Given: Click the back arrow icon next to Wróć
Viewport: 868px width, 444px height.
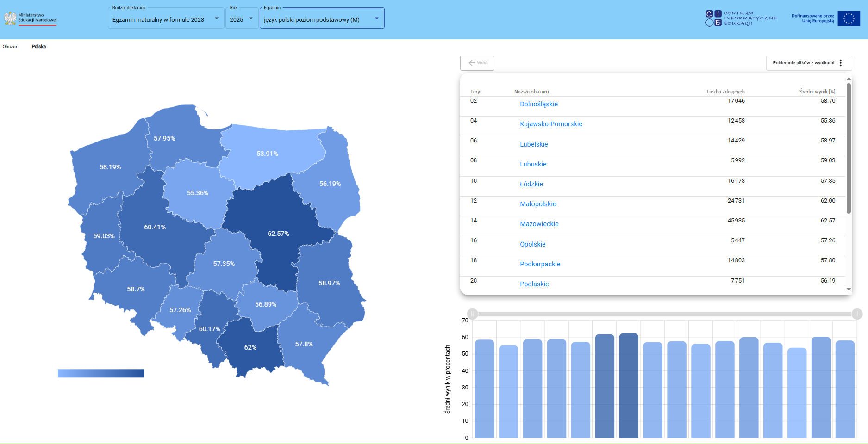Looking at the screenshot, I should click(x=472, y=63).
